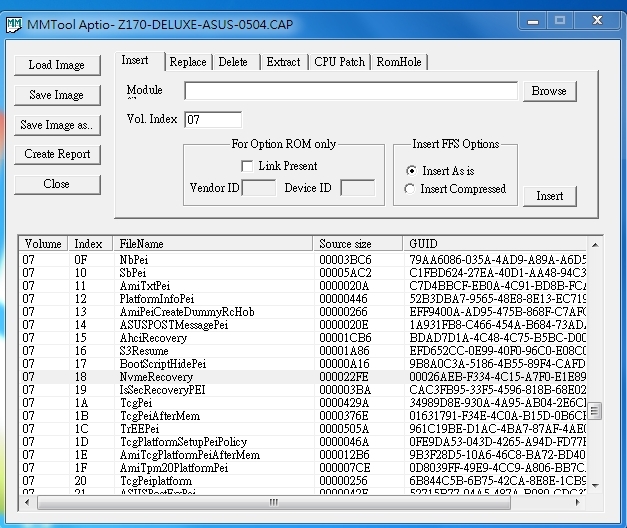Sort by the FileName column header
This screenshot has height=528, width=627.
pyautogui.click(x=212, y=244)
